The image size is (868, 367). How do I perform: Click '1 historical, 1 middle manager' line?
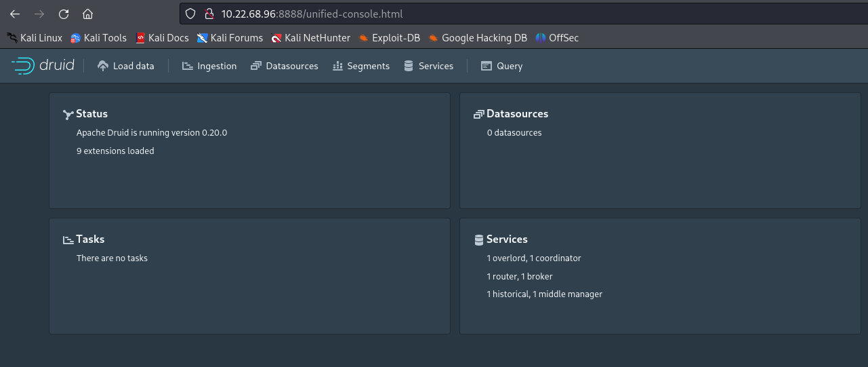tap(544, 294)
